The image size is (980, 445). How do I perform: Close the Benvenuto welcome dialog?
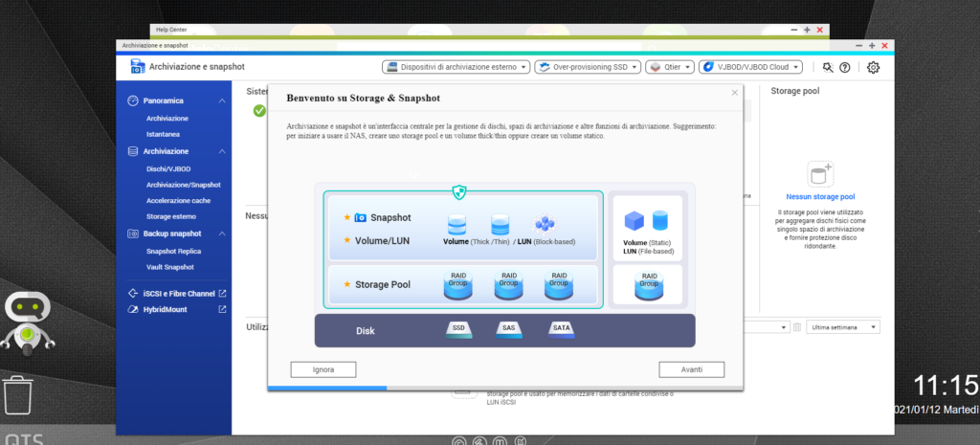coord(735,93)
